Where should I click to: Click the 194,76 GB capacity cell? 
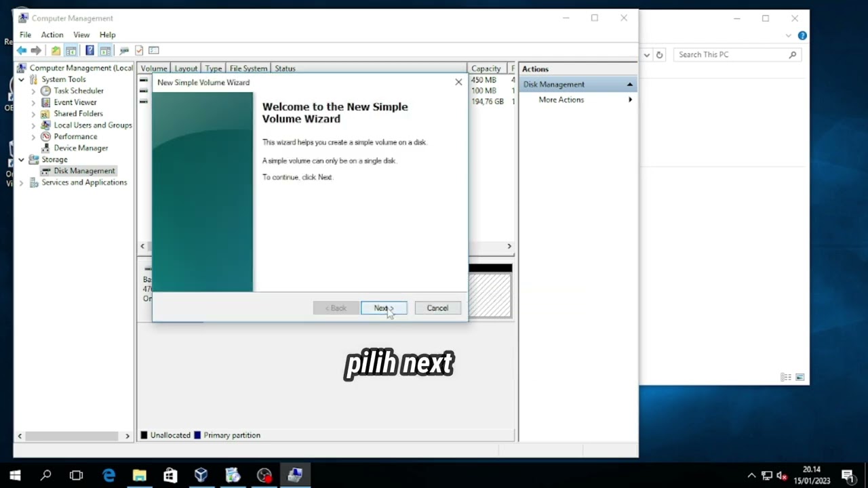coord(488,102)
